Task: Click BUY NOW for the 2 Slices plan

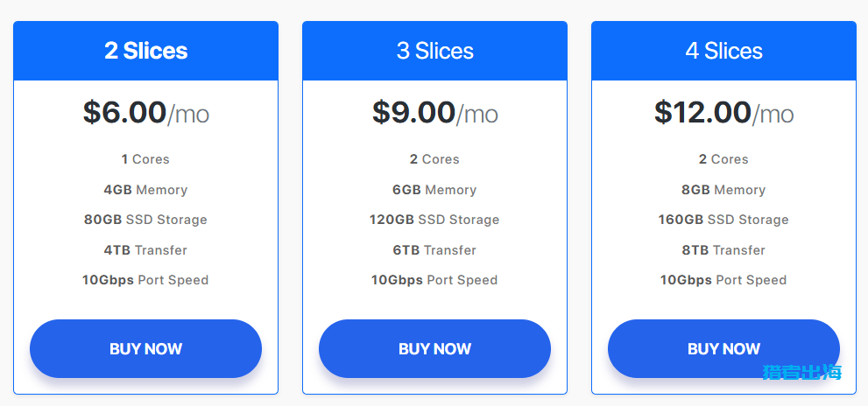Action: point(145,348)
